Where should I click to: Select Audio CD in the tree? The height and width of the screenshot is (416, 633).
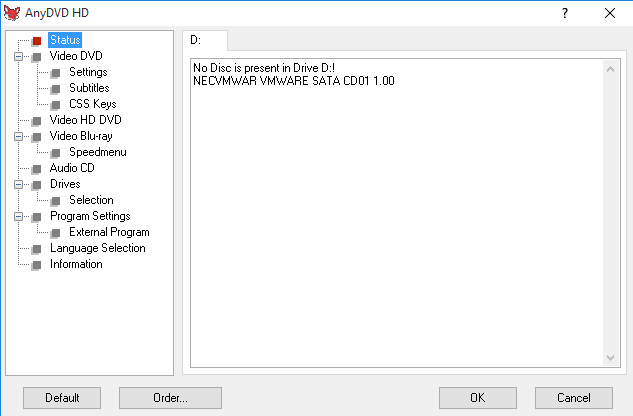pyautogui.click(x=72, y=168)
